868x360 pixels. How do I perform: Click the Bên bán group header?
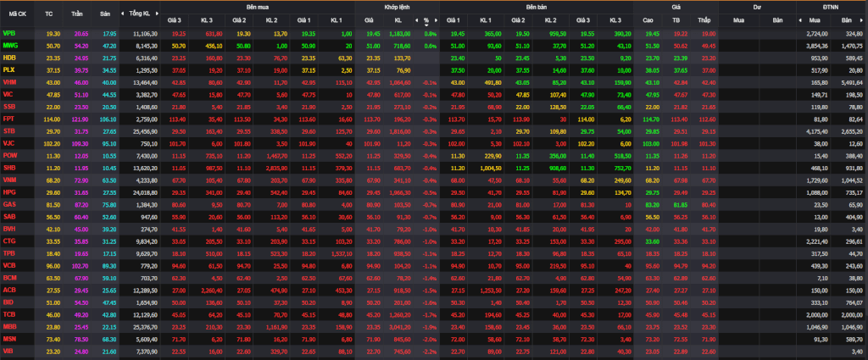537,6
